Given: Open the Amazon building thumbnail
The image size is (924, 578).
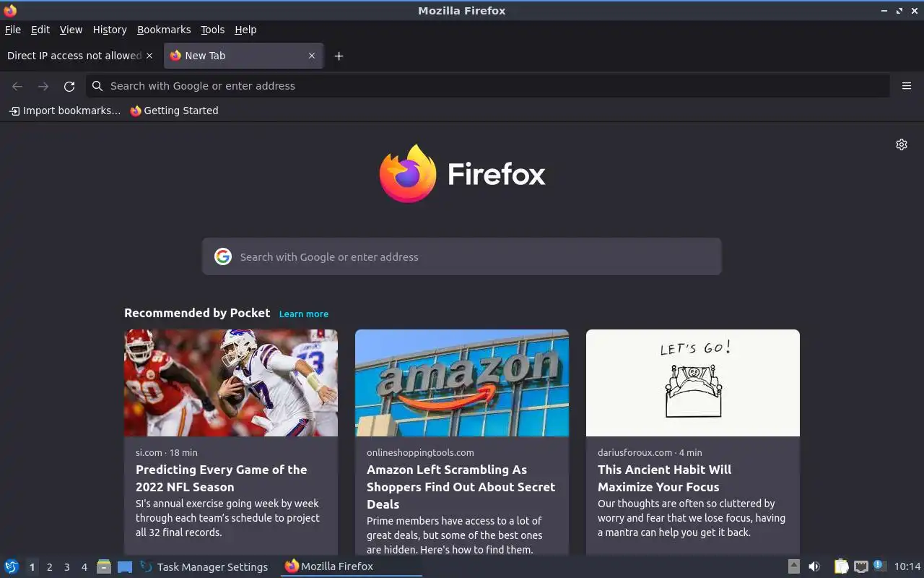Looking at the screenshot, I should tap(462, 383).
